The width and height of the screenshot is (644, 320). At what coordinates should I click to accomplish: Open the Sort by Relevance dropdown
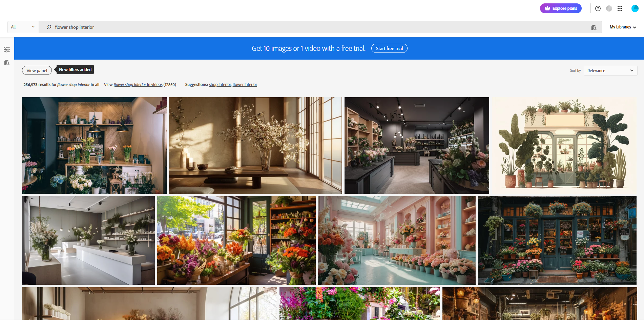[610, 70]
